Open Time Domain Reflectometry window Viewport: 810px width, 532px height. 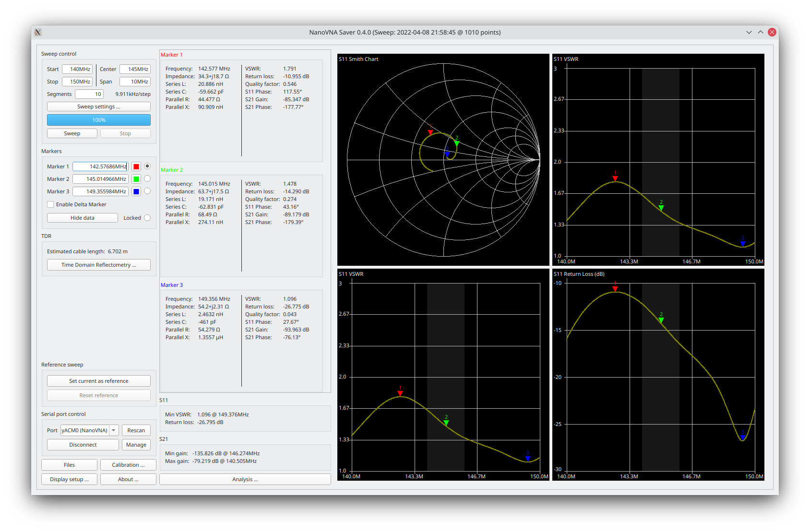coord(99,265)
